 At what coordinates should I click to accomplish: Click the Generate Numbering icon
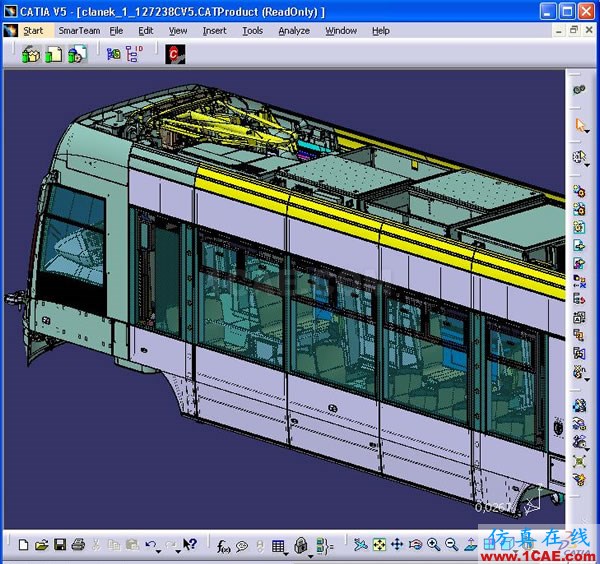[579, 317]
